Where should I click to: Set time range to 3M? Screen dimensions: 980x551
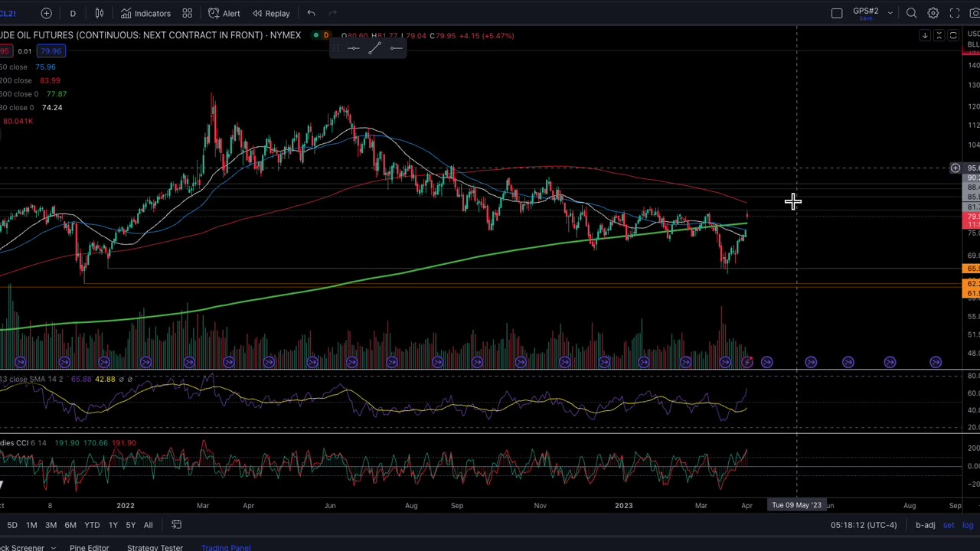(51, 525)
